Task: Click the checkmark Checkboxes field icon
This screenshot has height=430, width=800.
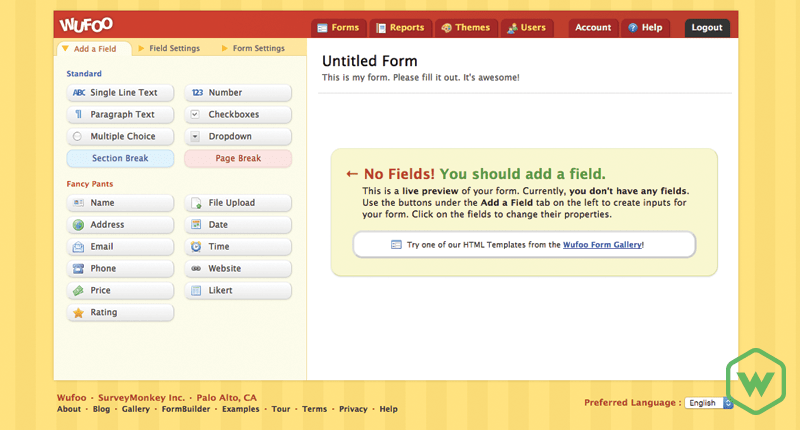Action: tap(195, 114)
